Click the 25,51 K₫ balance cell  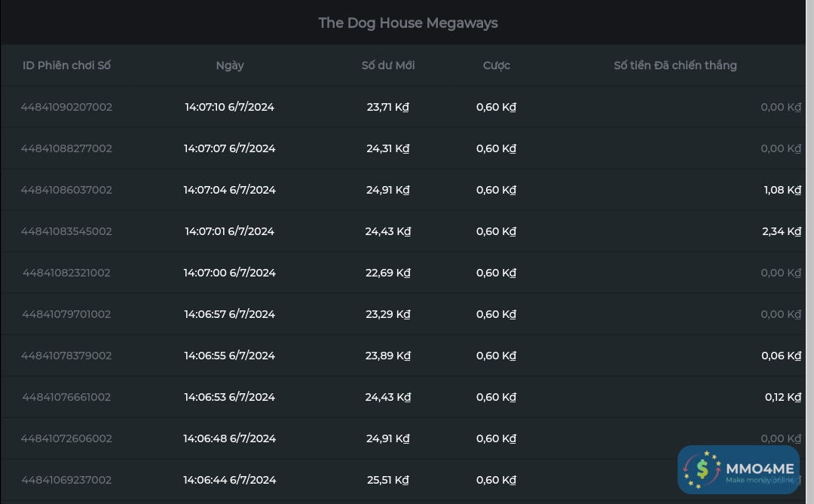point(388,480)
